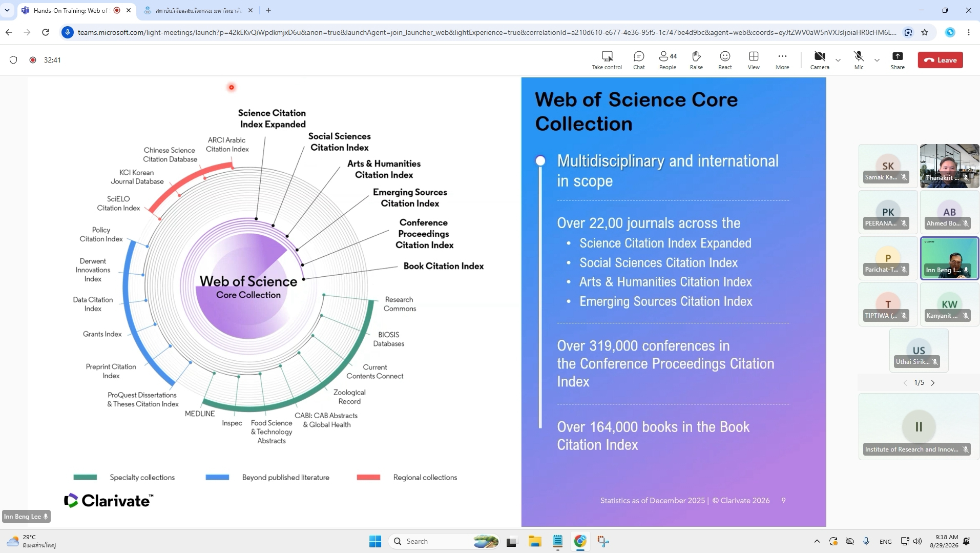This screenshot has height=553, width=980.
Task: Open the Snipping Tool taskbar icon
Action: pyautogui.click(x=603, y=541)
